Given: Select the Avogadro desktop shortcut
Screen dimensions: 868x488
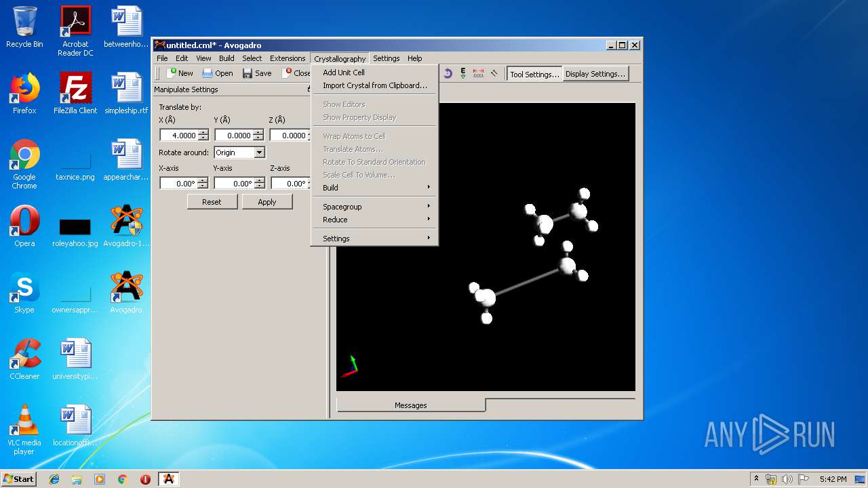Looking at the screenshot, I should click(x=126, y=292).
